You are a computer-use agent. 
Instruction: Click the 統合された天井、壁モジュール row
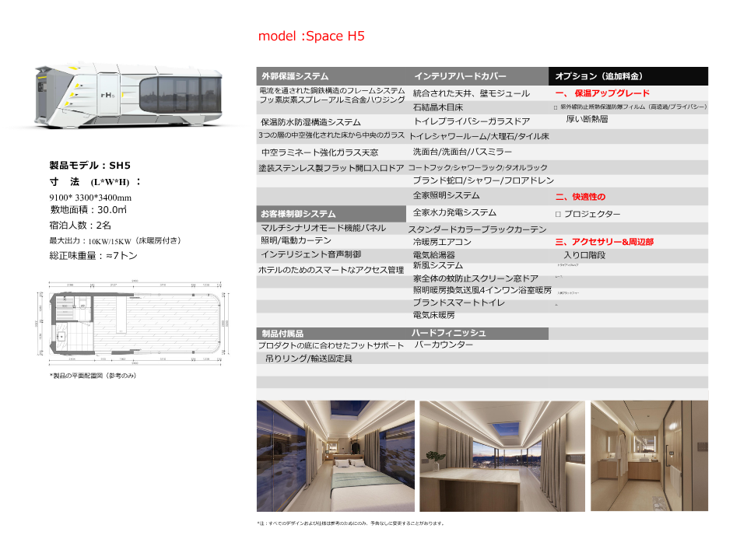point(472,93)
